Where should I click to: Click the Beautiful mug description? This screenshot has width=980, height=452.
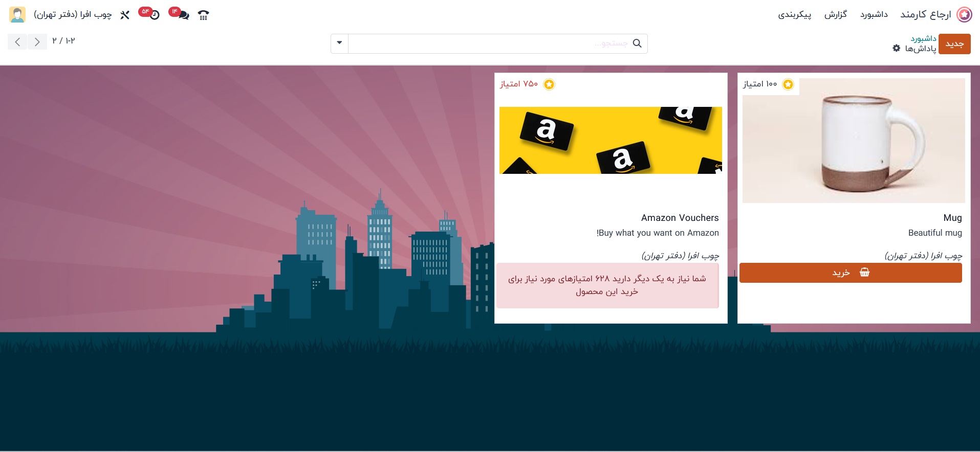(935, 233)
